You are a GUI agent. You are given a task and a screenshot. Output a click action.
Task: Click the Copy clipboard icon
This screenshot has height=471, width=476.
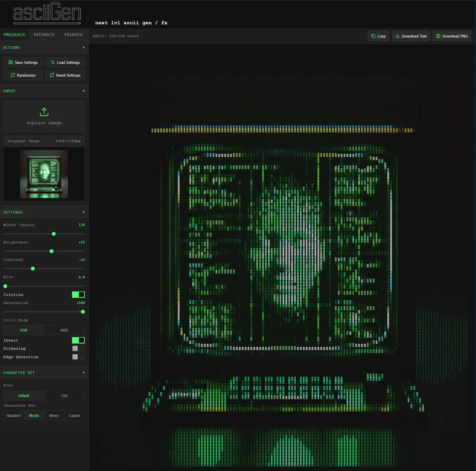click(x=373, y=36)
